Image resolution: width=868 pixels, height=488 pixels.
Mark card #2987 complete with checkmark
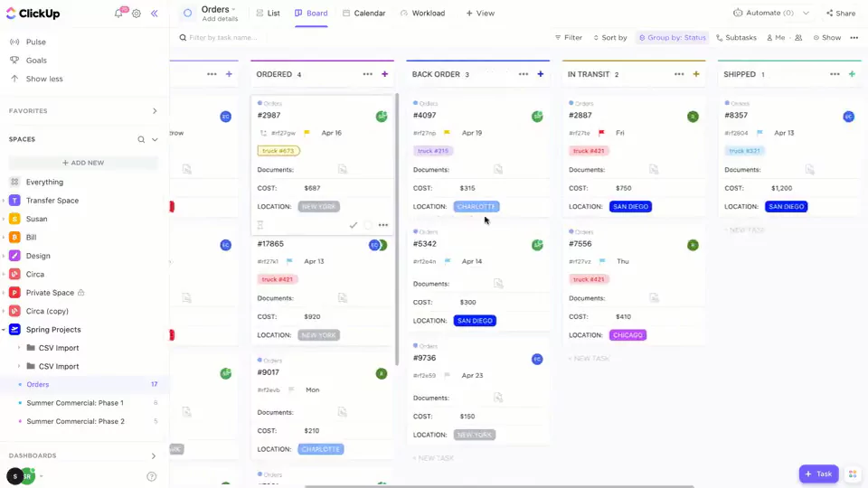click(x=354, y=225)
